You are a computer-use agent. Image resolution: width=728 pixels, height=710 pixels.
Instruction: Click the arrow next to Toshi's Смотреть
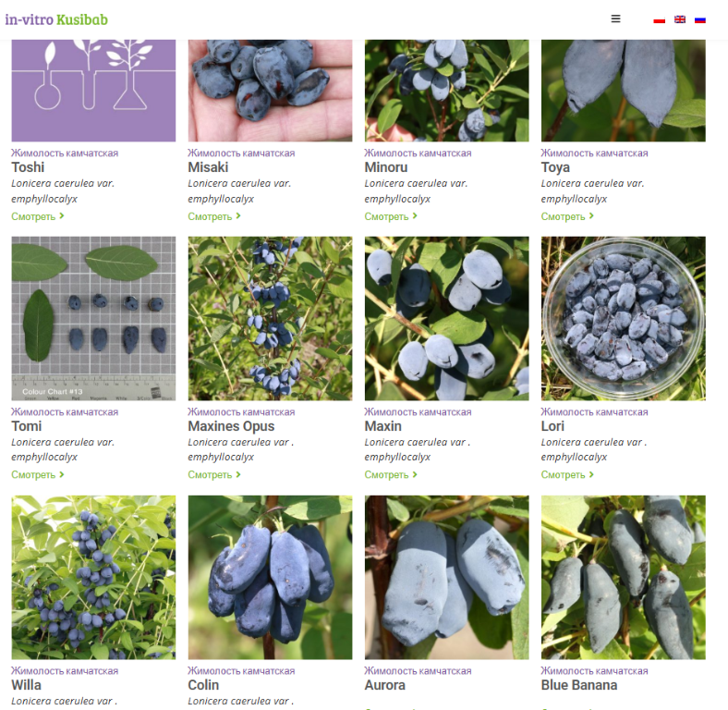pyautogui.click(x=62, y=216)
